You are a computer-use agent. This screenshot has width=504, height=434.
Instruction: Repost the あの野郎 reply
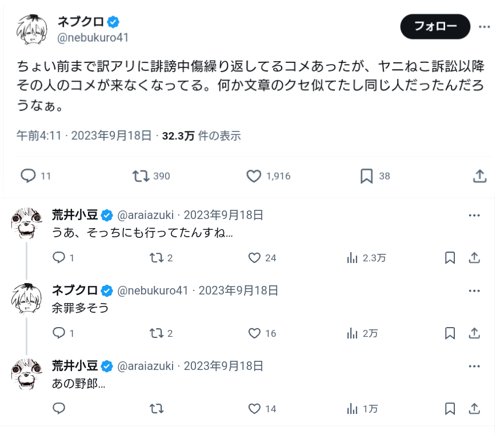(x=156, y=408)
